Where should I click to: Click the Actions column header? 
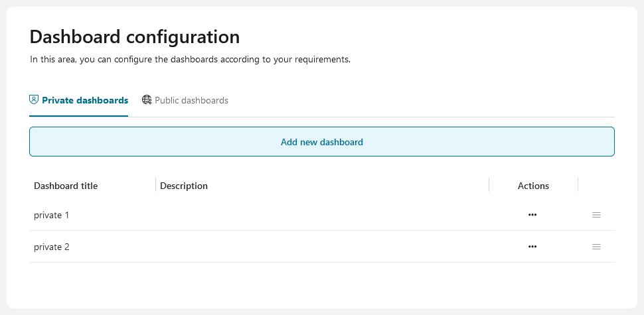tap(533, 186)
